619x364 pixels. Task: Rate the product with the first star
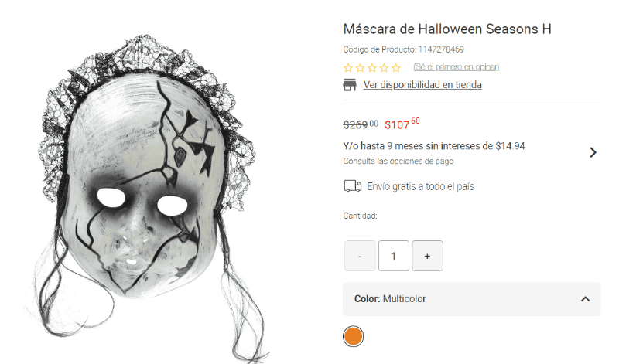348,68
